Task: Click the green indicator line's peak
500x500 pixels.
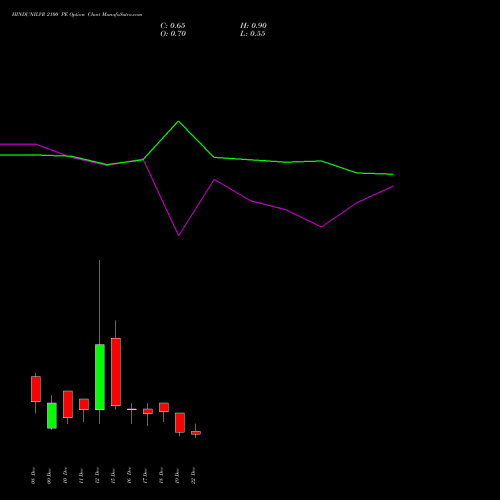Action: 178,121
